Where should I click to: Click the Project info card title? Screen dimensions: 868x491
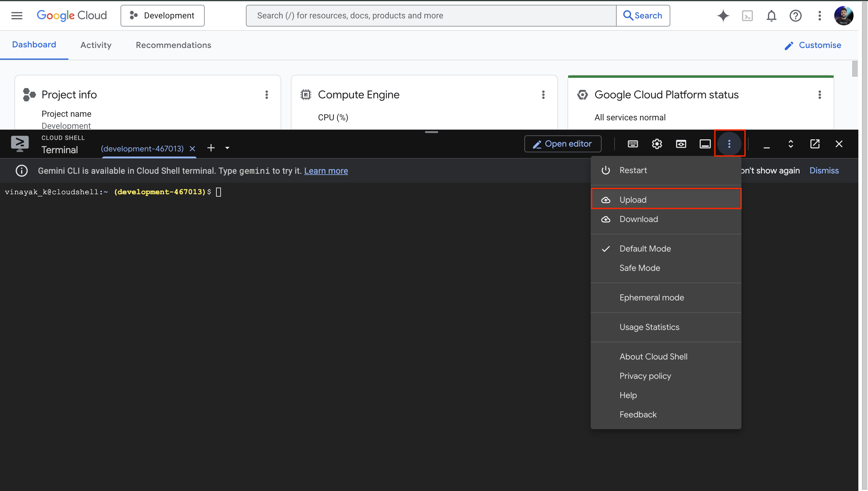point(69,95)
